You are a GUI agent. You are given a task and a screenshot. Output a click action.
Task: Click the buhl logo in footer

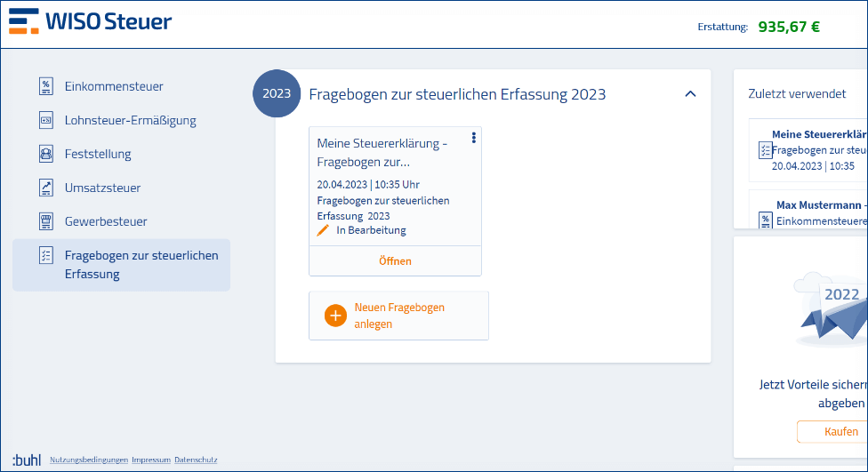pyautogui.click(x=27, y=460)
